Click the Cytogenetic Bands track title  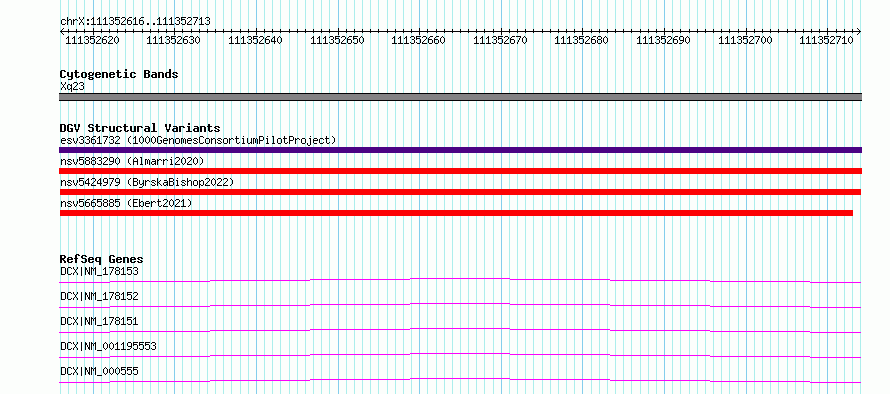tap(119, 74)
